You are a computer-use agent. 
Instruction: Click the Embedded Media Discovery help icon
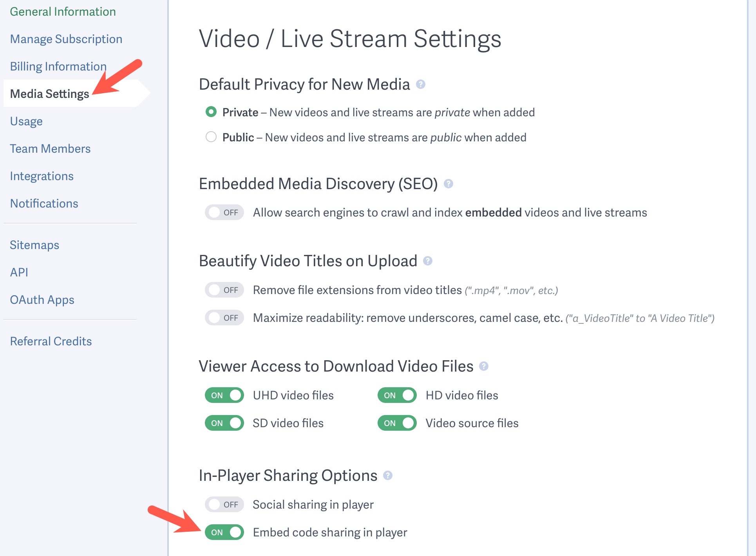[449, 183]
